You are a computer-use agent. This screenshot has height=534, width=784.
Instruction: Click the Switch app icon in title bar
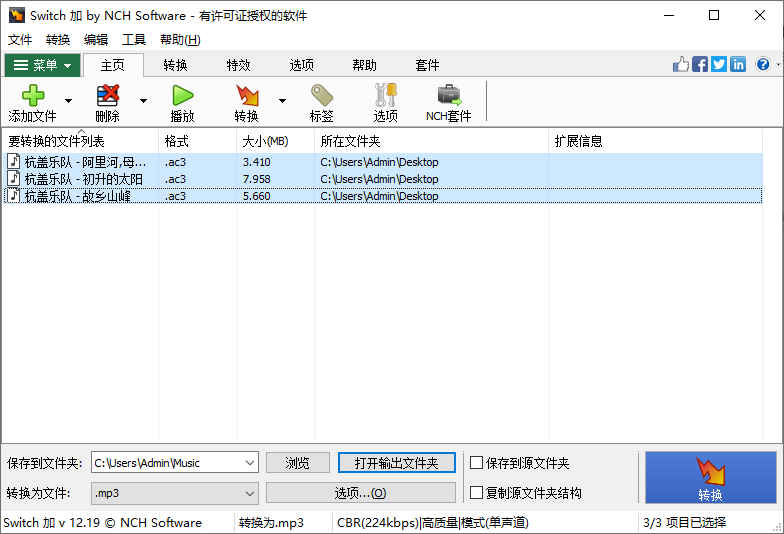(x=16, y=15)
